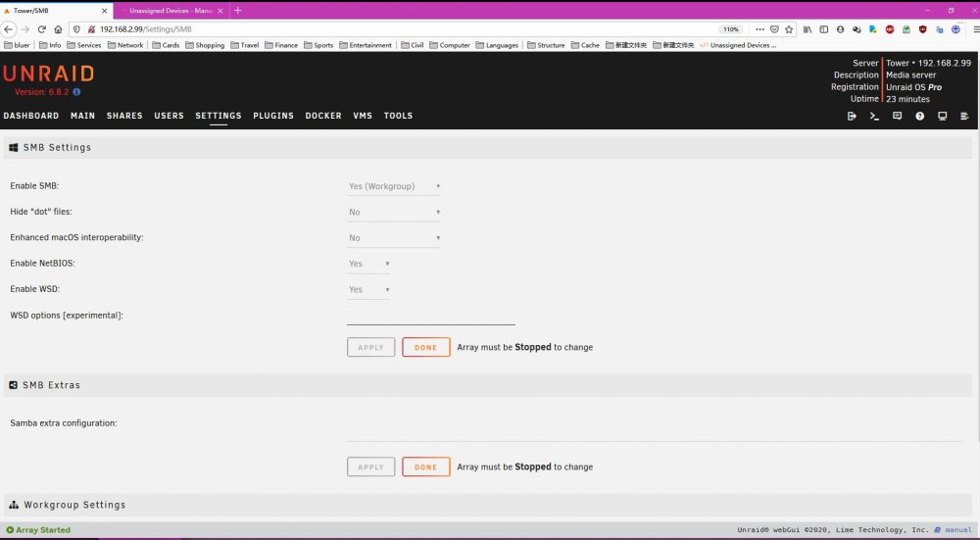Click the browser back arrow
This screenshot has width=980, height=540.
(8, 28)
